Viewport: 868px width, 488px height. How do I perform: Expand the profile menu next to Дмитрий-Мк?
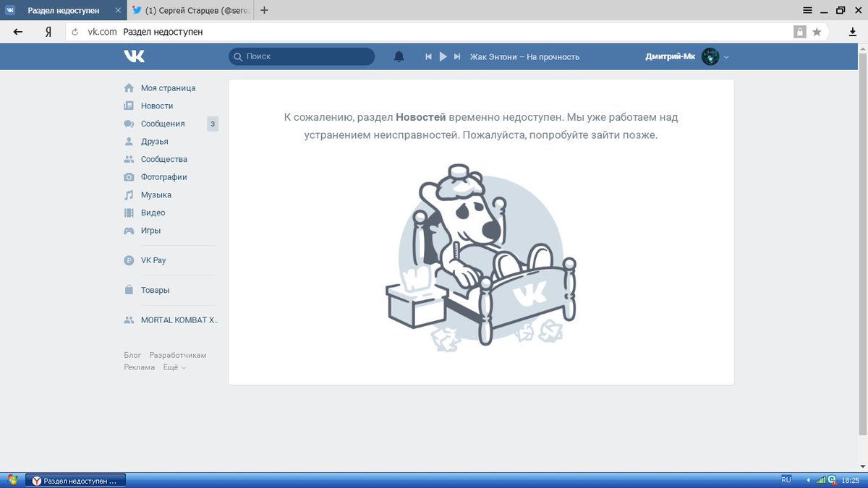tap(727, 56)
